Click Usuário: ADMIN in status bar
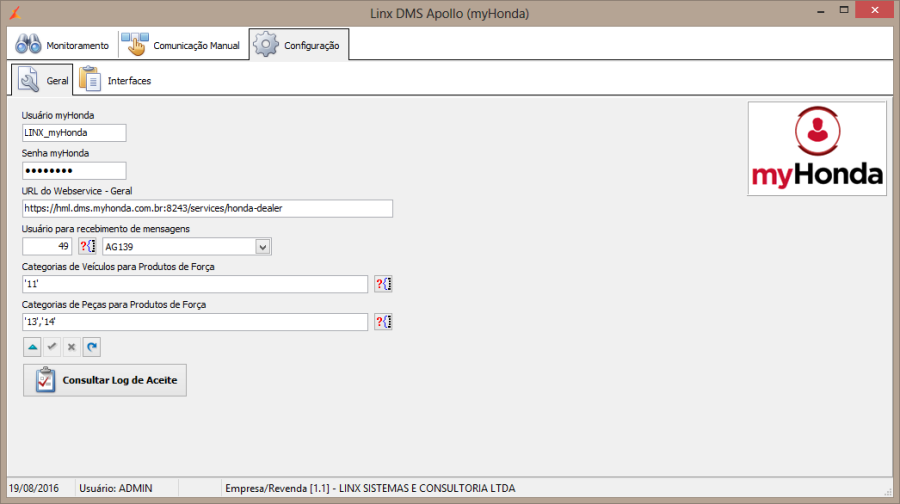This screenshot has width=900, height=504. (x=116, y=489)
